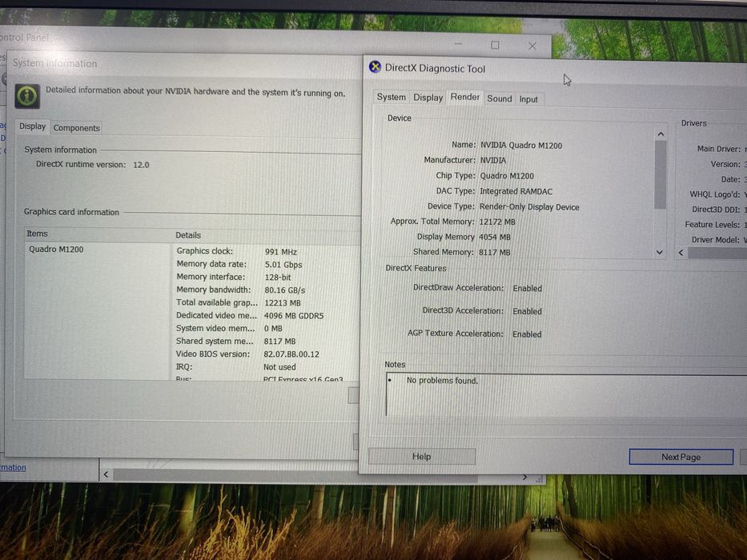Click the '12213 MB' total available graphics value
Screen dimensions: 747x560
pos(283,303)
